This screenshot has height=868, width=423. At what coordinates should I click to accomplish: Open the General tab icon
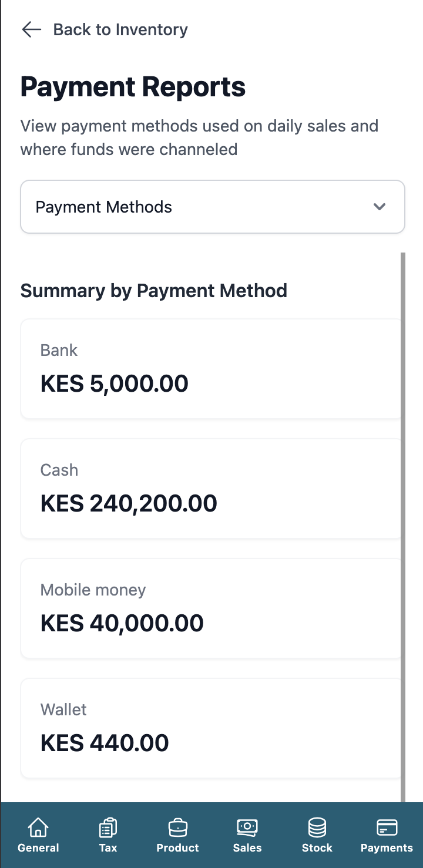pyautogui.click(x=38, y=826)
